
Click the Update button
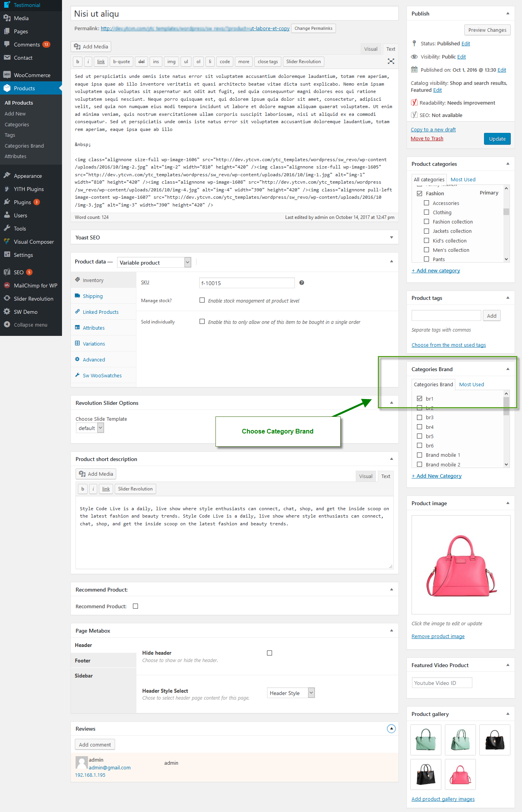coord(497,139)
